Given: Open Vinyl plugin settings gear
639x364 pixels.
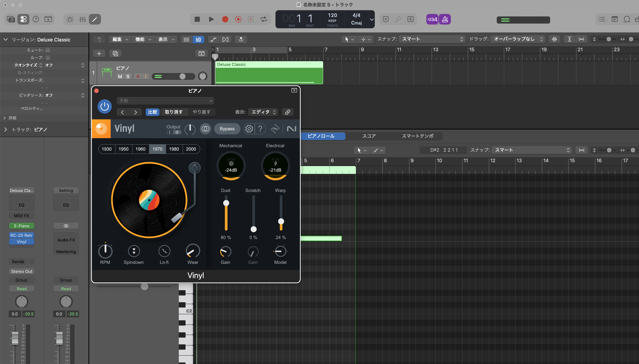Looking at the screenshot, I should (x=249, y=129).
